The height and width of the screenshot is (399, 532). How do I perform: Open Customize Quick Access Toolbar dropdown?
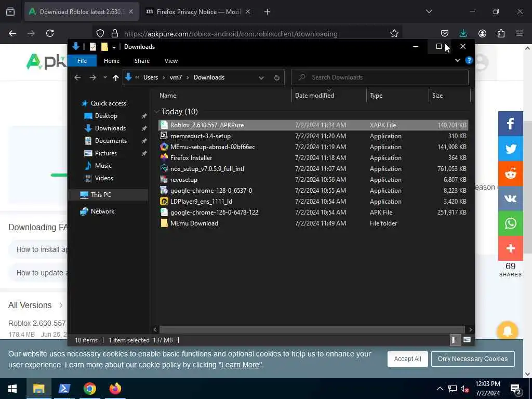tap(114, 47)
